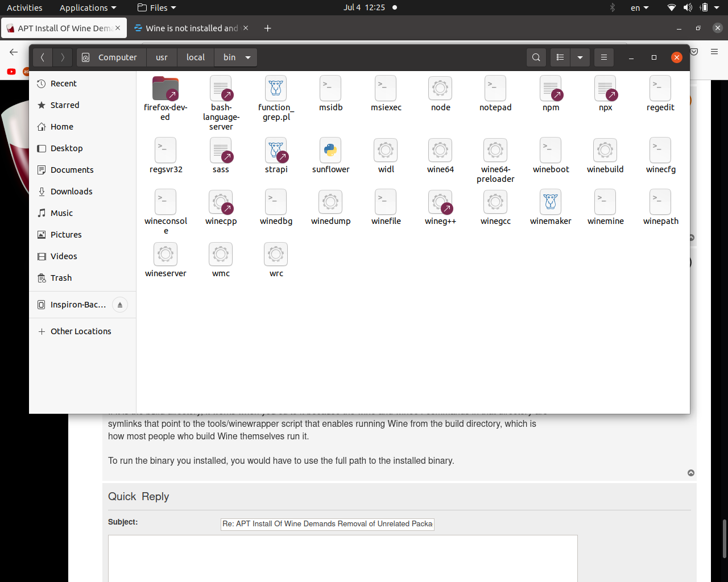Viewport: 728px width, 582px height.
Task: Select the regsvr32 script file
Action: [166, 151]
